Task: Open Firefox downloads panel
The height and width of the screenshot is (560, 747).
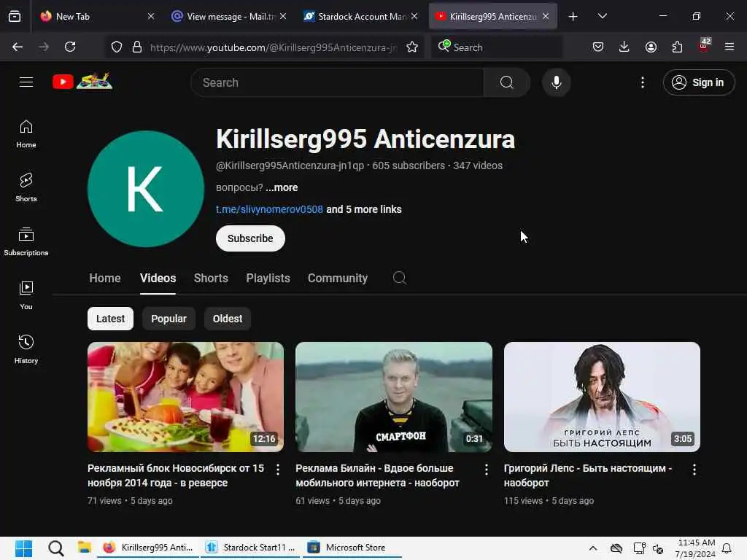Action: coord(624,47)
